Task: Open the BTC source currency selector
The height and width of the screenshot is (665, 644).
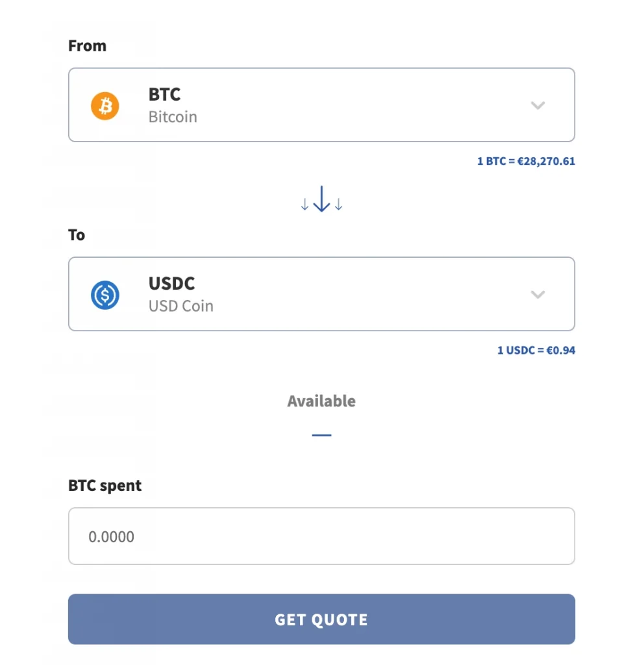Action: (321, 105)
